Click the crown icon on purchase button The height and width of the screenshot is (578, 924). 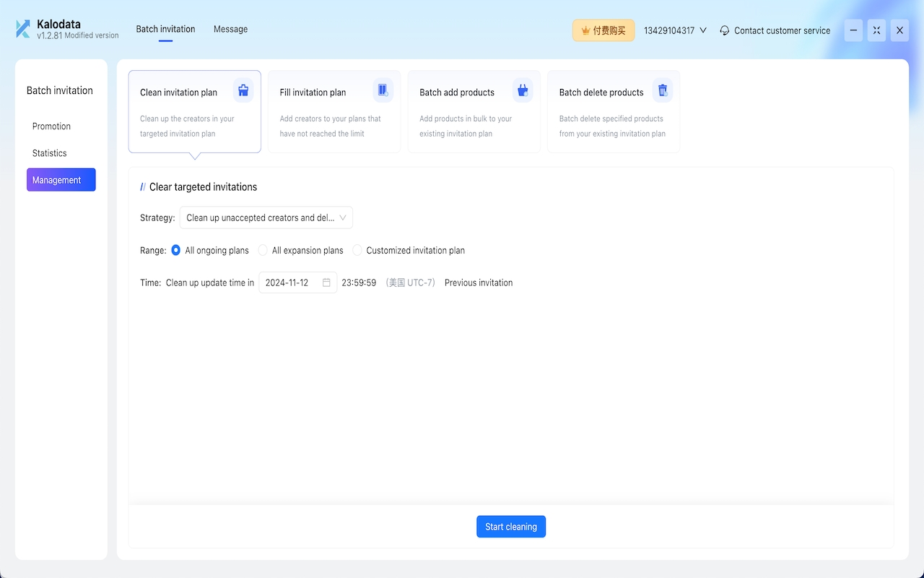585,30
